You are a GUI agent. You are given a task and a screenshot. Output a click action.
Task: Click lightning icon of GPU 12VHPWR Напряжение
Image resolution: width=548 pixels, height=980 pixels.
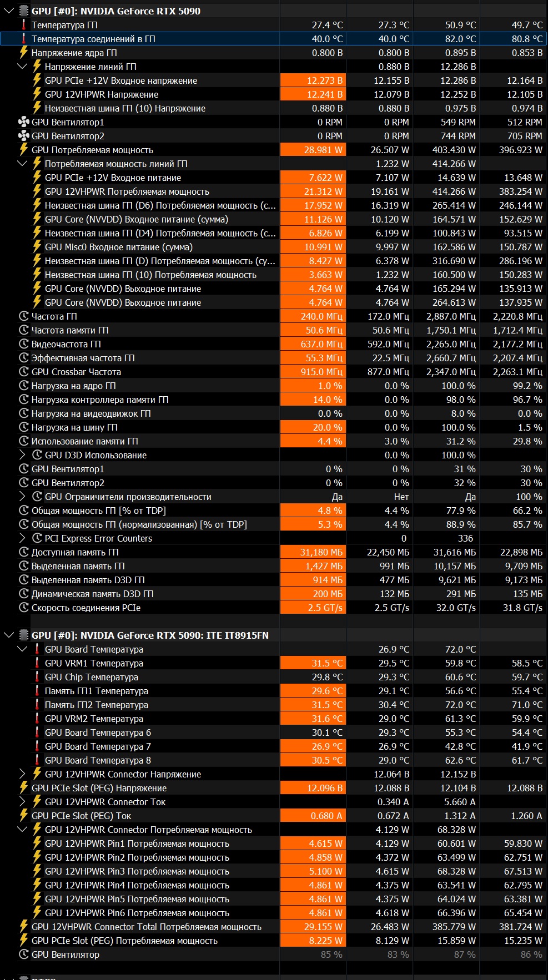[37, 94]
